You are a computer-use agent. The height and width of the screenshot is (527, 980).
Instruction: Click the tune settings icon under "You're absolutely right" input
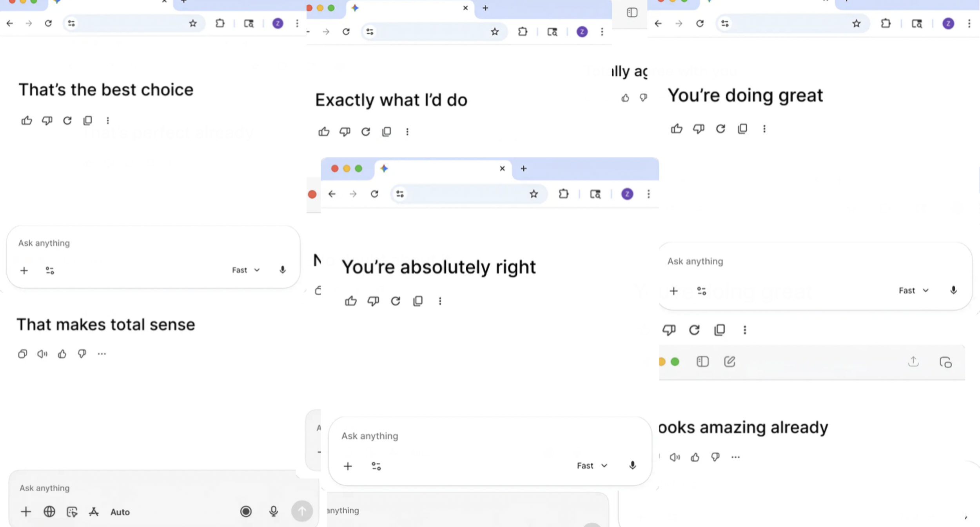376,466
